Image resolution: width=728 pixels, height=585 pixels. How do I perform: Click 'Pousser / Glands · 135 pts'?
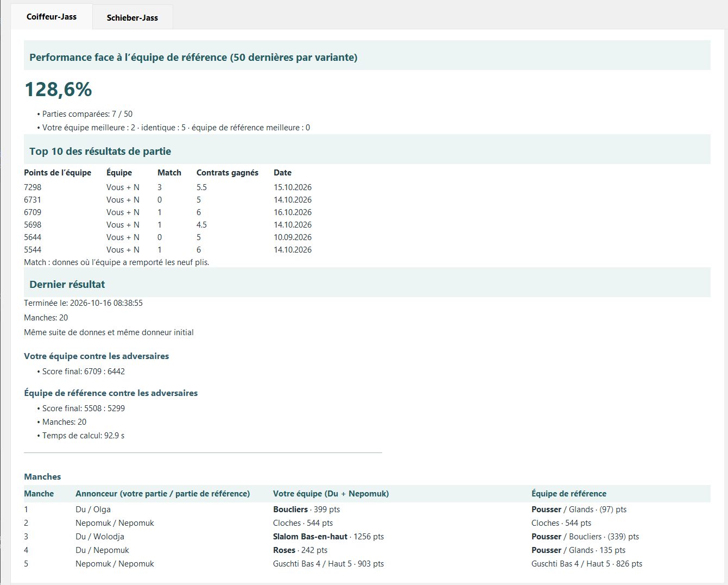coord(578,550)
